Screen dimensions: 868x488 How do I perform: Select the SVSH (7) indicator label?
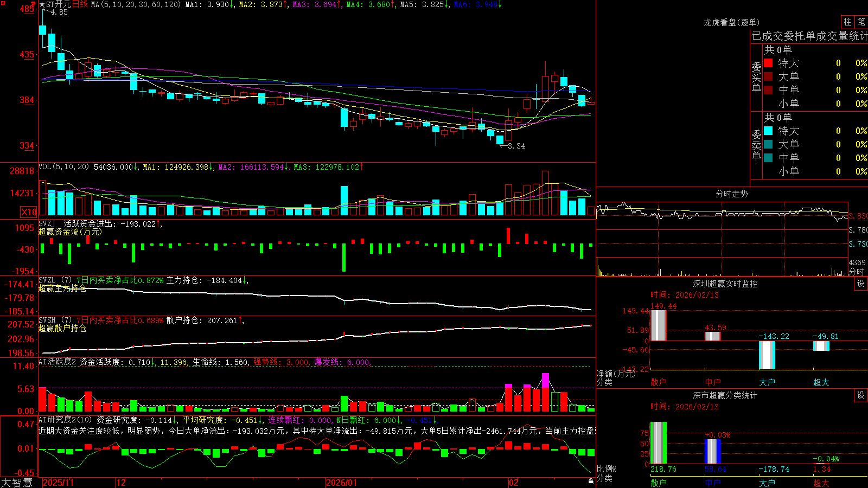click(x=55, y=320)
